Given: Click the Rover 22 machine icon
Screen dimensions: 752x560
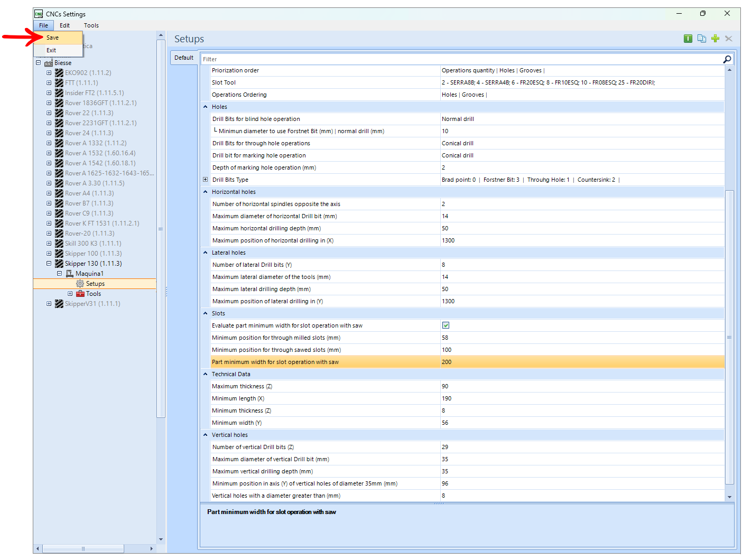Looking at the screenshot, I should 59,113.
